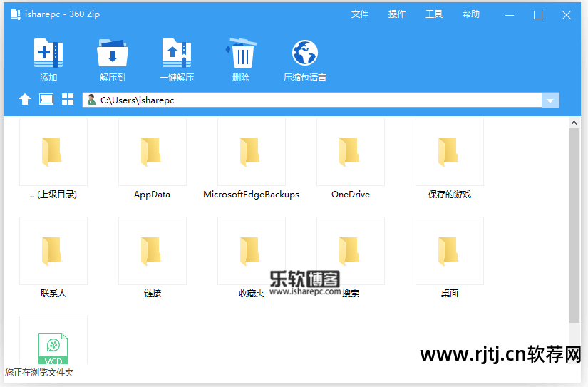Click the 360 Zip app icon in title bar

pos(16,14)
